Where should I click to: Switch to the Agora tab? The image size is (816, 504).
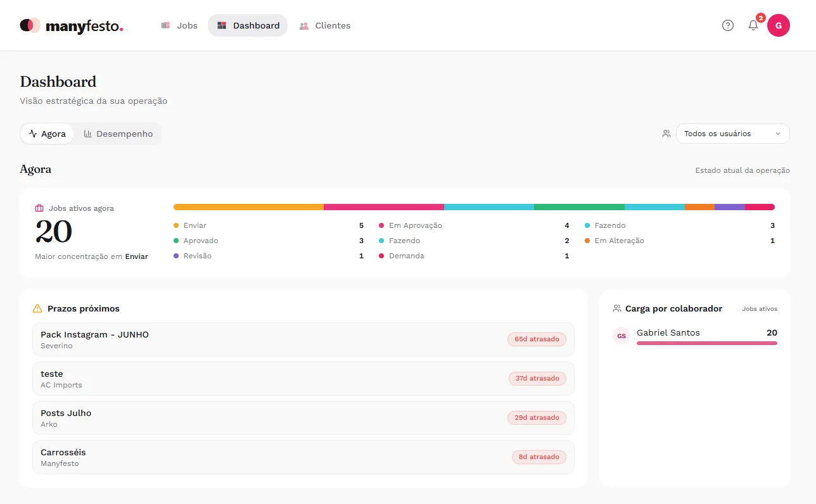(x=48, y=134)
